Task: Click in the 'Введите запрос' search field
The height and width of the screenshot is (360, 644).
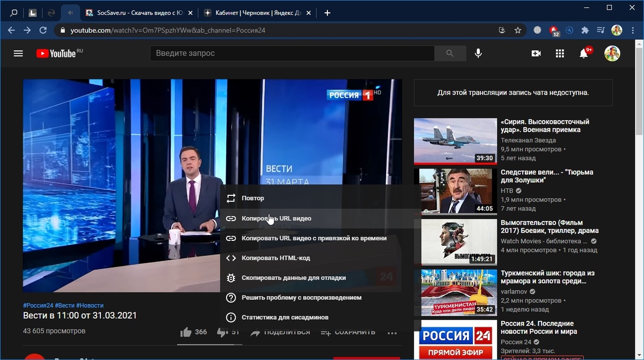Action: 292,53
